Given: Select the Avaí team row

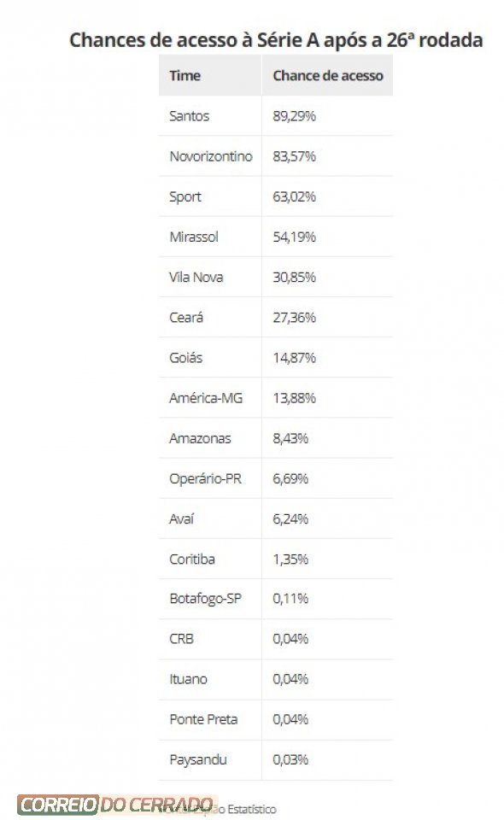Looking at the screenshot, I should click(x=276, y=518).
